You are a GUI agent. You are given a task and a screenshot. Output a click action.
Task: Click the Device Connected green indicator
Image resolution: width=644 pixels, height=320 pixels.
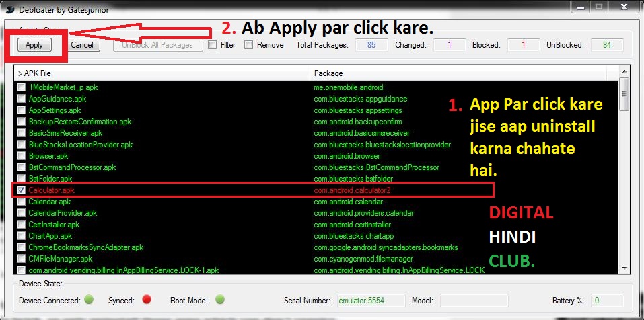89,300
